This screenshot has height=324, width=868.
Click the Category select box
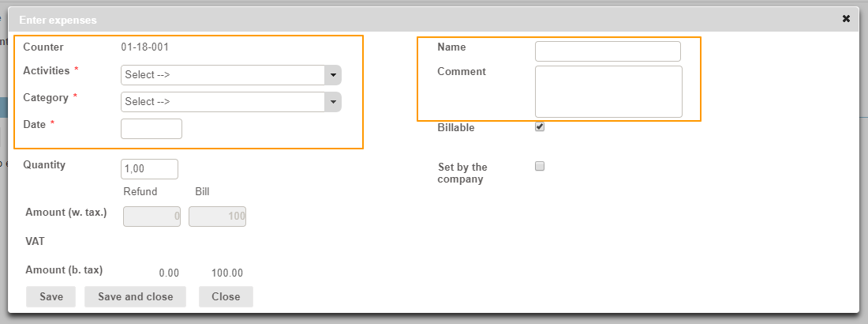click(x=223, y=102)
